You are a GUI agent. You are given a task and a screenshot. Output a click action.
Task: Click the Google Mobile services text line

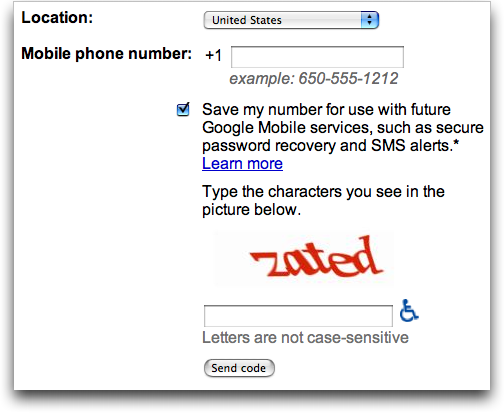pyautogui.click(x=343, y=128)
